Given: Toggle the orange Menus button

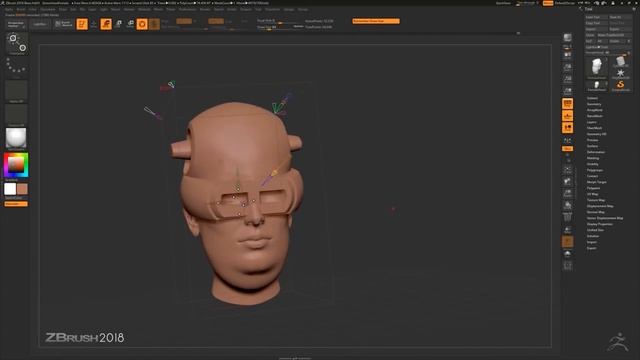Looking at the screenshot, I should click(548, 3).
